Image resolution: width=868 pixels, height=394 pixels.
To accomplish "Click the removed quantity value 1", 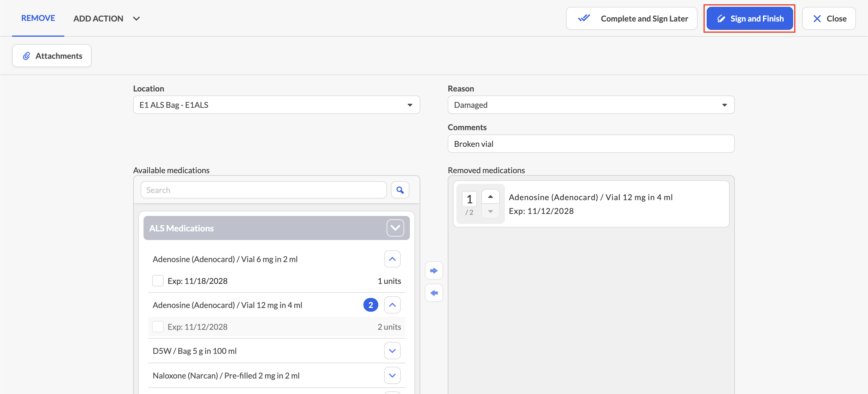I will [469, 199].
